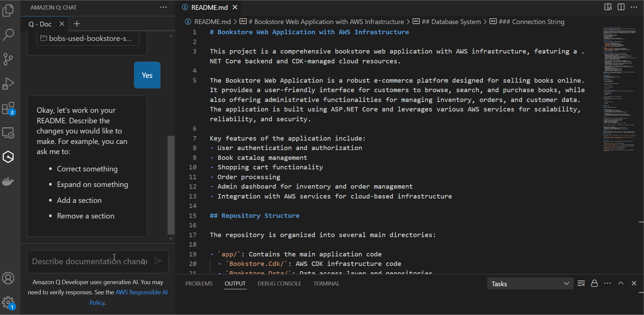
Task: Open the Tasks output channel dropdown
Action: tap(530, 283)
